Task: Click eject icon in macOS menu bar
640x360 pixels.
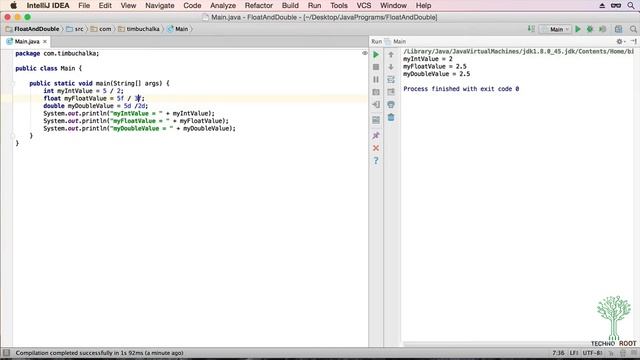Action: [602, 5]
